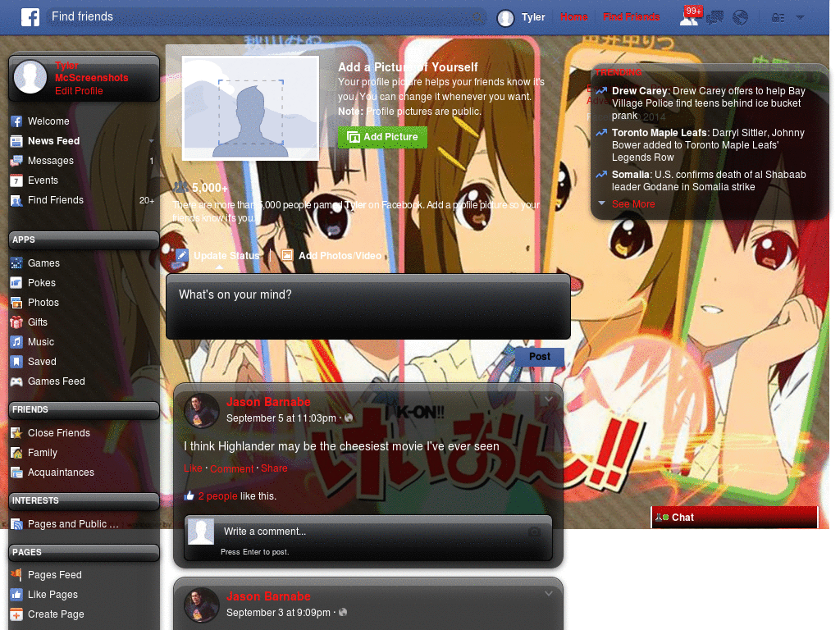This screenshot has height=630, width=840.
Task: Open Like Pages in sidebar
Action: click(52, 595)
